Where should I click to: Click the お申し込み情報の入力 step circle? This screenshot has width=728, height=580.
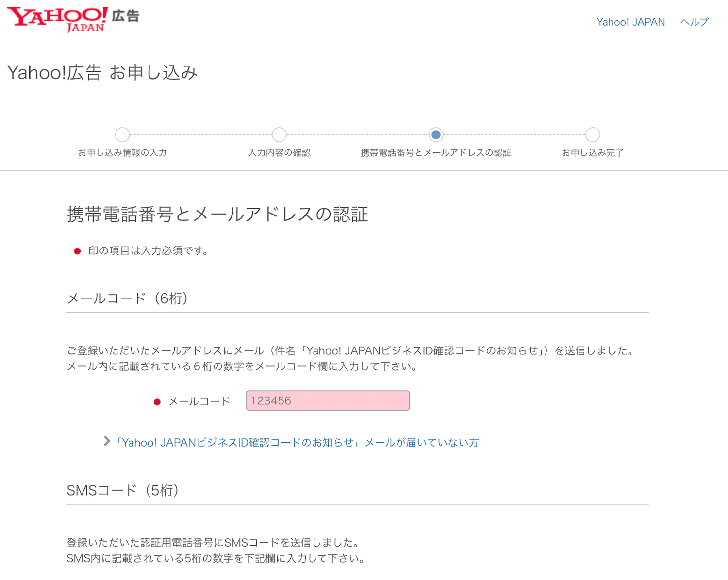[x=122, y=134]
